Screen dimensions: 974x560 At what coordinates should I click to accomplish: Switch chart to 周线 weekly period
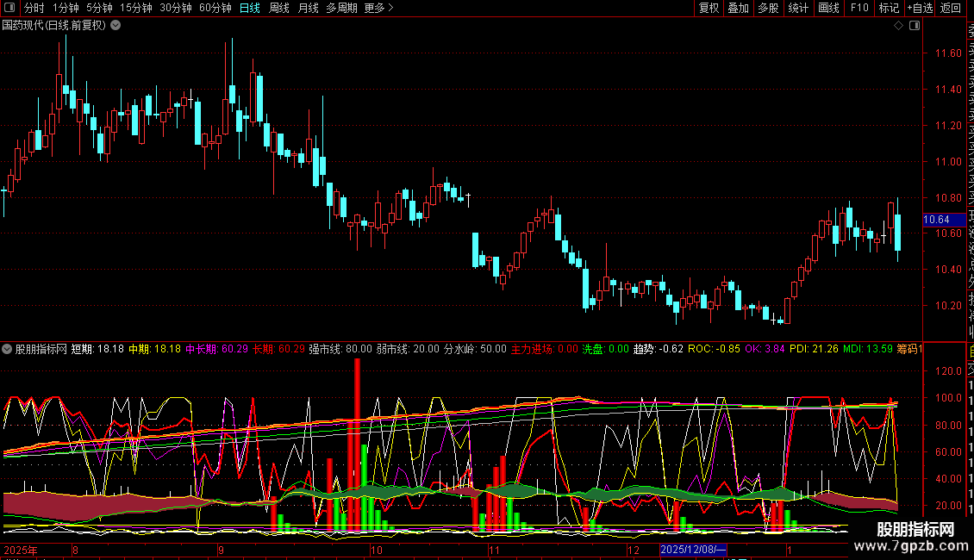279,8
